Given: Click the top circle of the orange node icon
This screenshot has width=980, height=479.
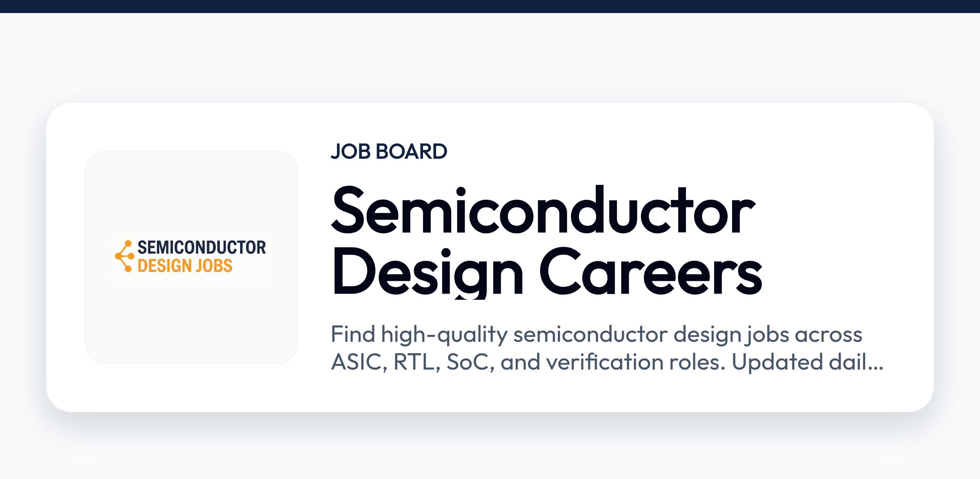Looking at the screenshot, I should tap(128, 243).
